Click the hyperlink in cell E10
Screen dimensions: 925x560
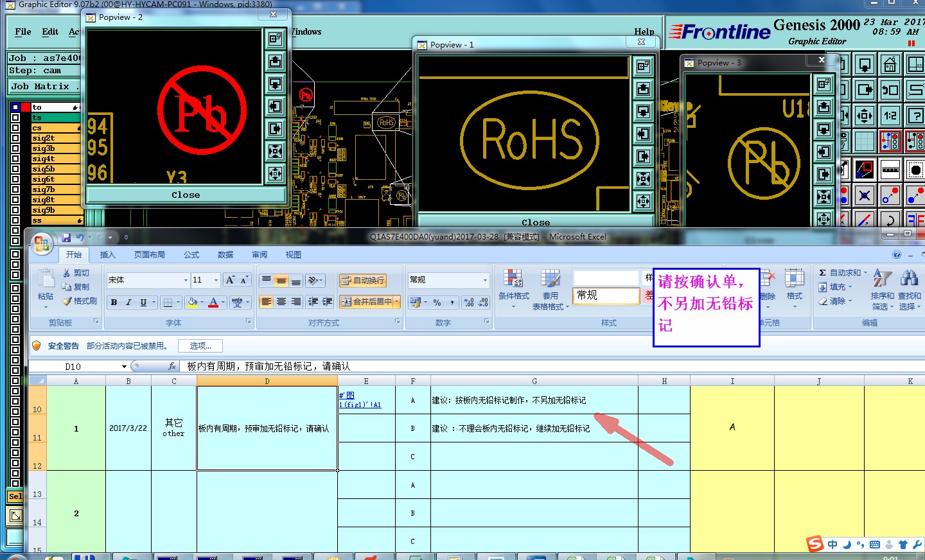[360, 400]
